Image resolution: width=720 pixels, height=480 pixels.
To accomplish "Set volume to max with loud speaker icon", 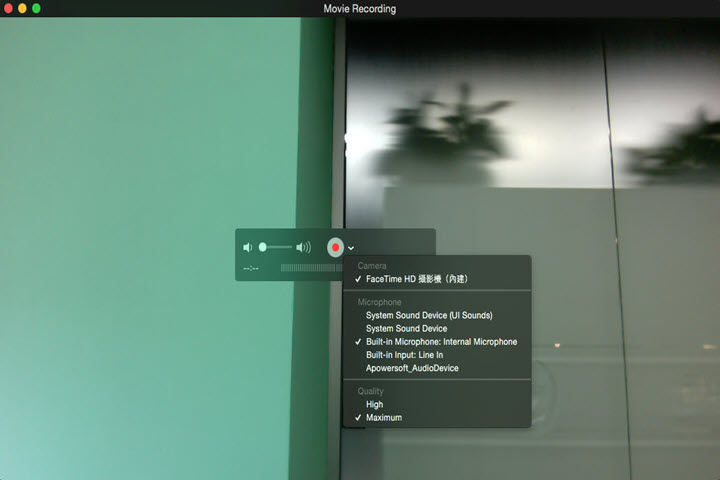I will pos(303,248).
